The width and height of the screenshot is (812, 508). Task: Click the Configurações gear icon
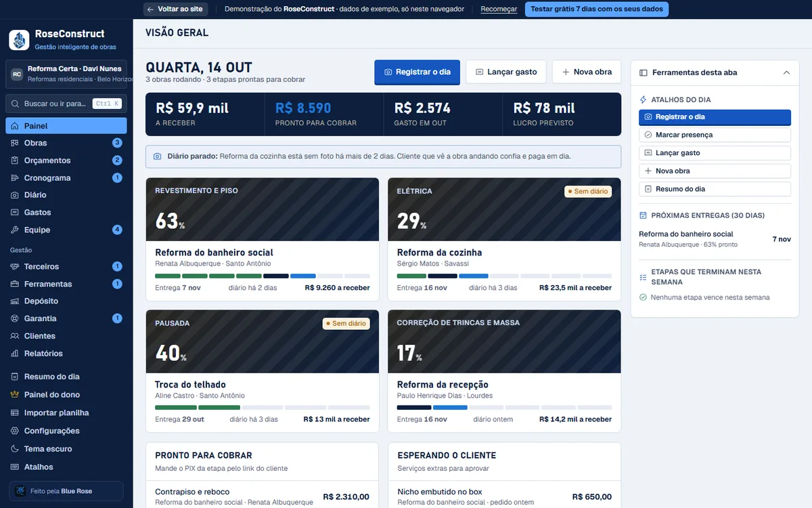click(x=15, y=431)
